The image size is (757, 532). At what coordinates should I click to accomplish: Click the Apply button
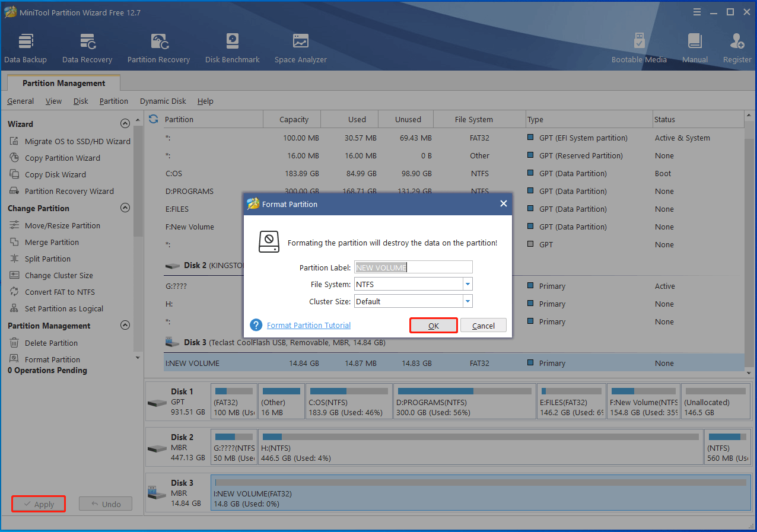tap(39, 504)
